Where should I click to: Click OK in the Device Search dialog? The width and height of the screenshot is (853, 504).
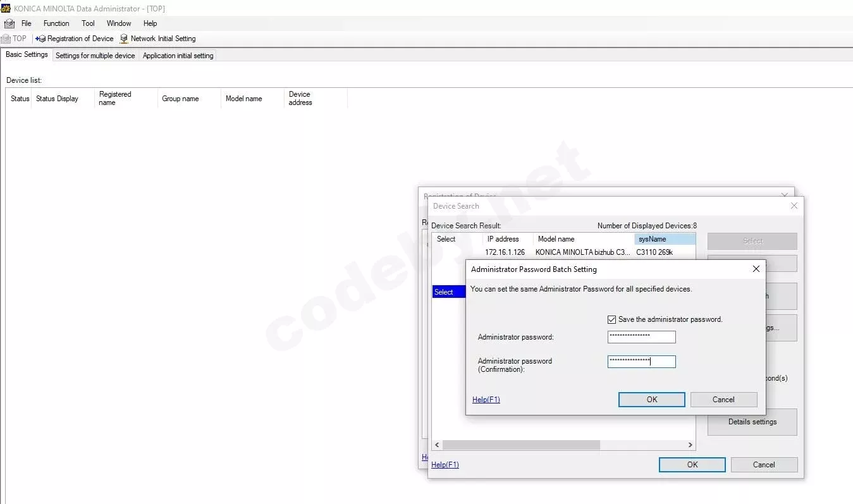[x=692, y=465]
